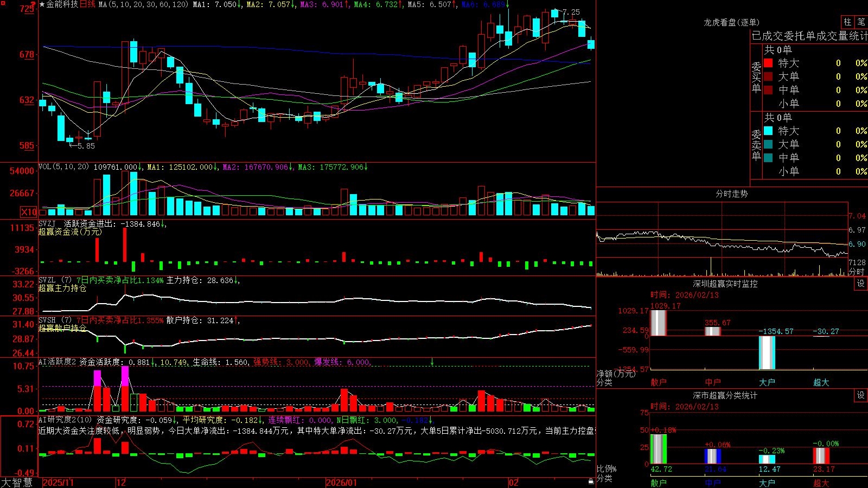Click the 已成交委托单成交量统计 header
This screenshot has width=868, height=488.
809,36
